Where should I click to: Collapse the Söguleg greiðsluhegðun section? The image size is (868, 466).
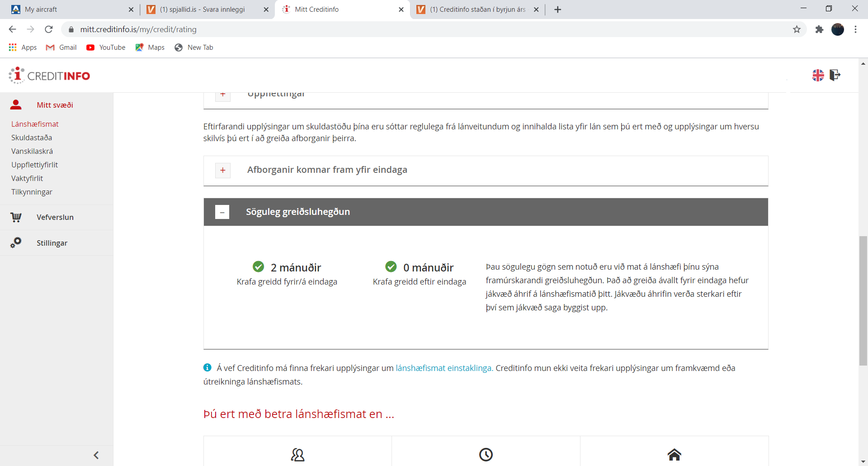(x=222, y=212)
